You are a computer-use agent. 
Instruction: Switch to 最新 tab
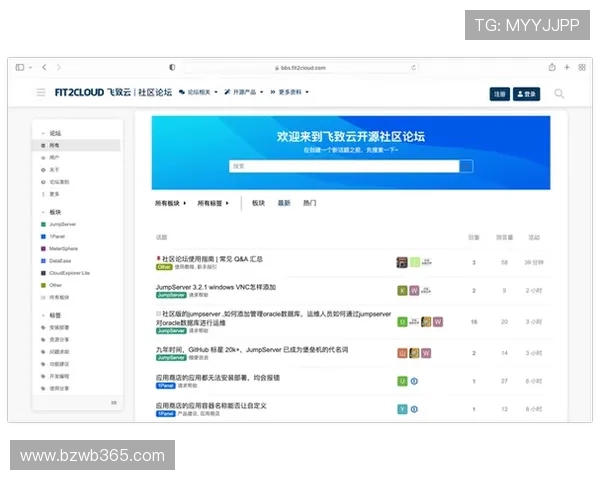284,203
